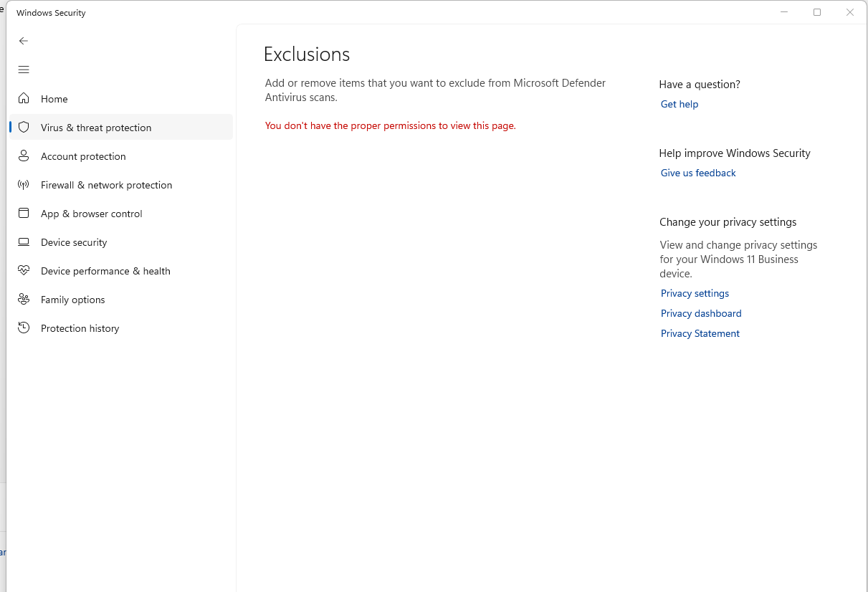868x592 pixels.
Task: Select the Account protection person icon
Action: [x=24, y=156]
